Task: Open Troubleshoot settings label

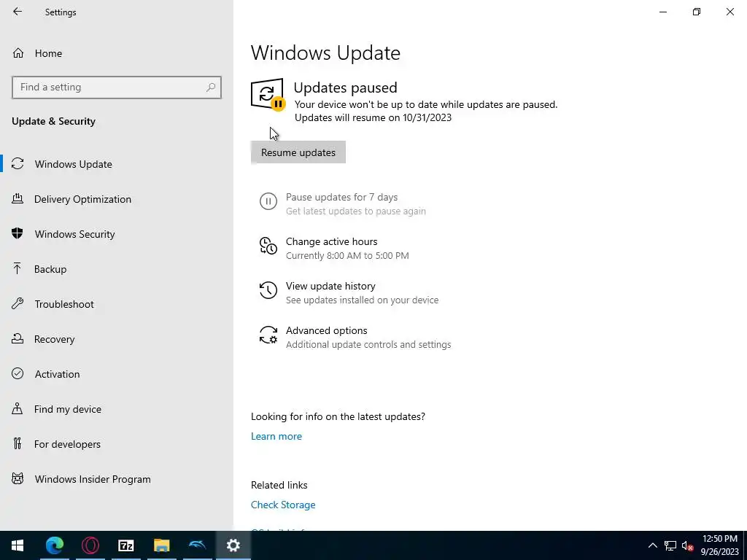Action: (x=64, y=304)
